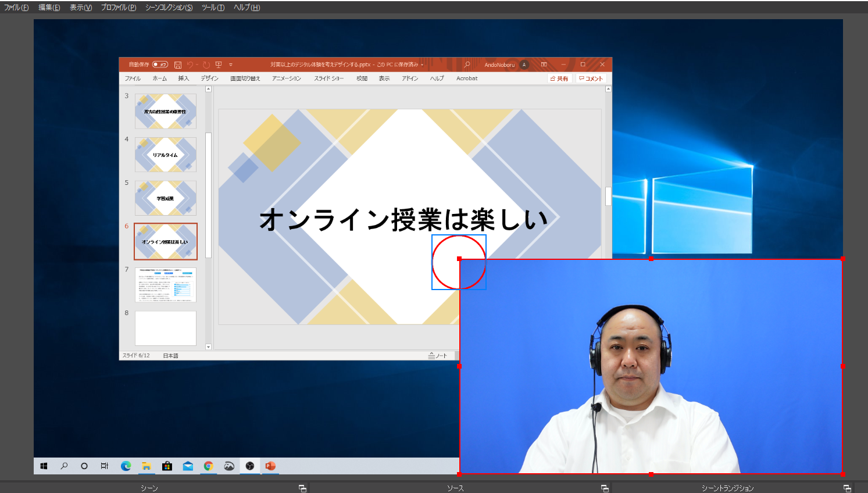Expand the Undo history dropdown arrow

click(197, 65)
